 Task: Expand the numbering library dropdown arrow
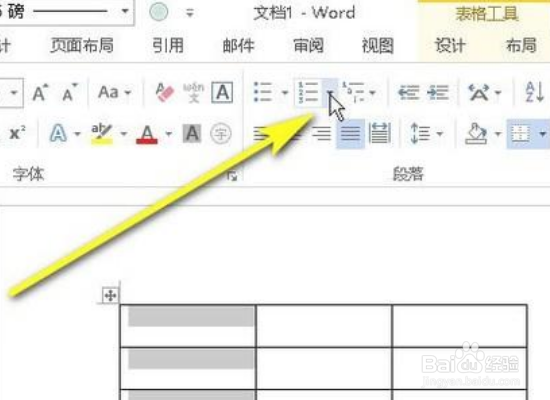330,93
